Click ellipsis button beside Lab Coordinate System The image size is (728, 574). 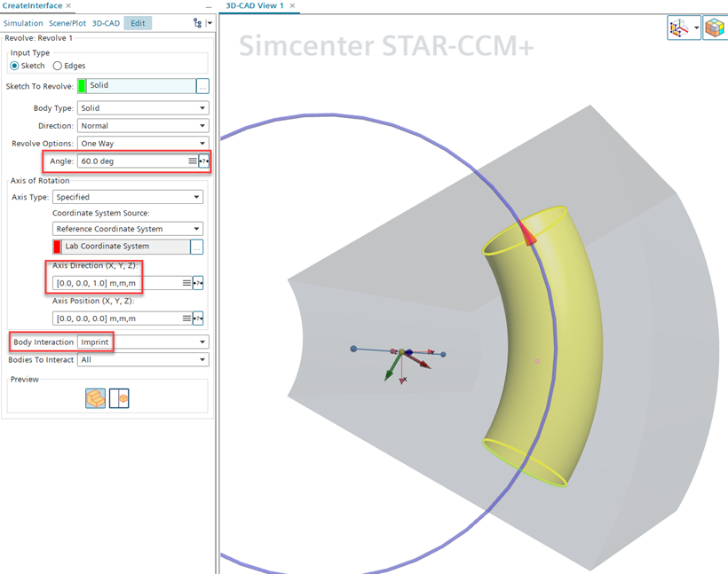coord(197,247)
